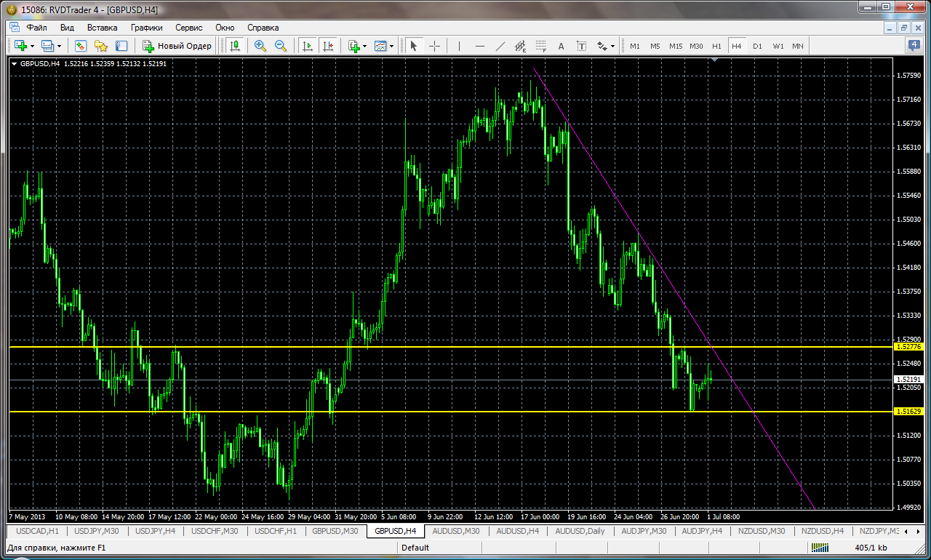
Task: Switch to the AUDJPY,H4 chart tab
Action: 702,532
